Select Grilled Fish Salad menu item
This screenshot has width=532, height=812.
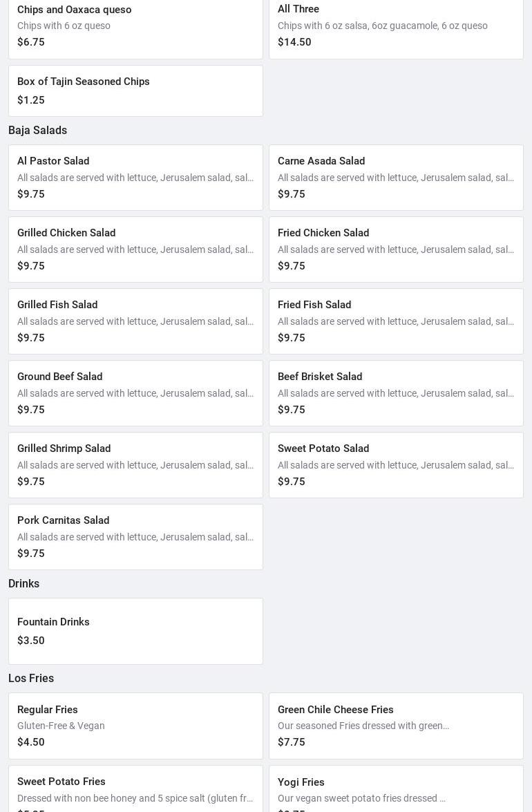pos(135,321)
